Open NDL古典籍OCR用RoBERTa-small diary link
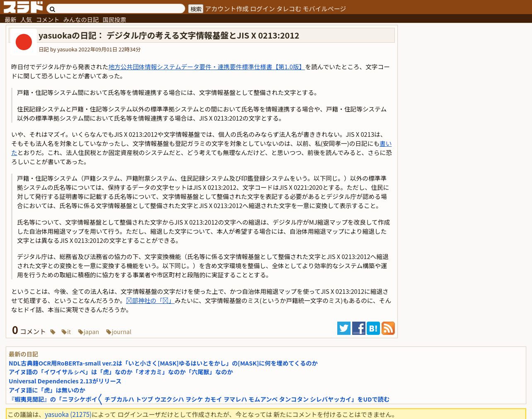532x419 pixels. [163, 363]
